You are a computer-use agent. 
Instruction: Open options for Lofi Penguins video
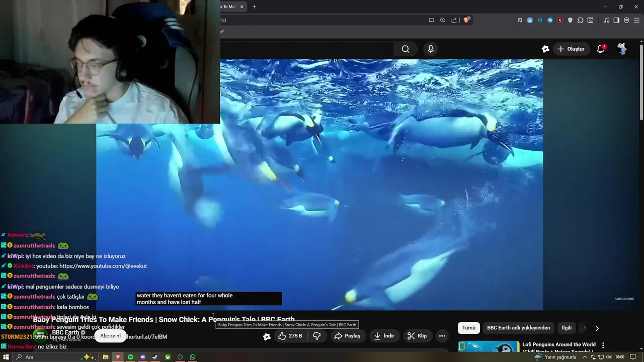click(x=603, y=345)
